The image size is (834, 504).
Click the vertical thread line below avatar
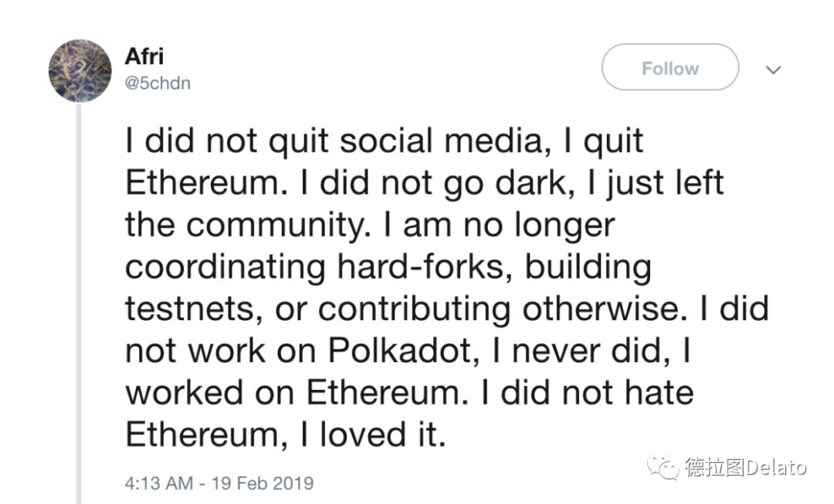[x=80, y=303]
